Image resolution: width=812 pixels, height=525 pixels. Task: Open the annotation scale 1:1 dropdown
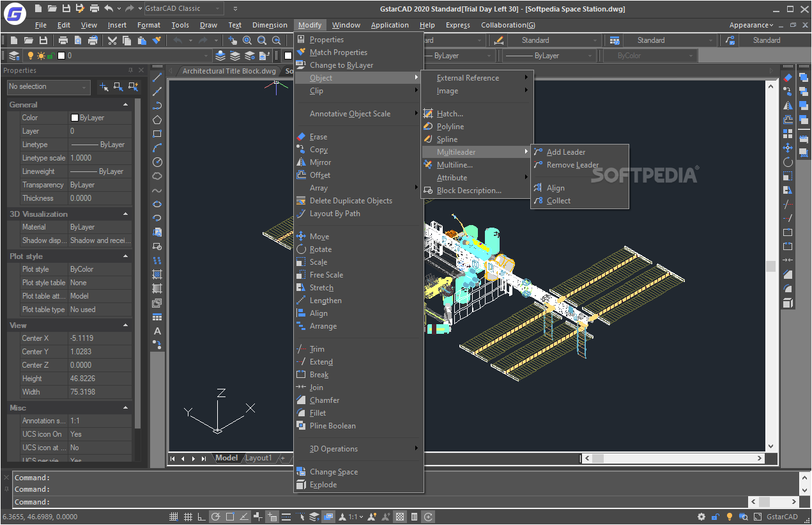pyautogui.click(x=356, y=517)
